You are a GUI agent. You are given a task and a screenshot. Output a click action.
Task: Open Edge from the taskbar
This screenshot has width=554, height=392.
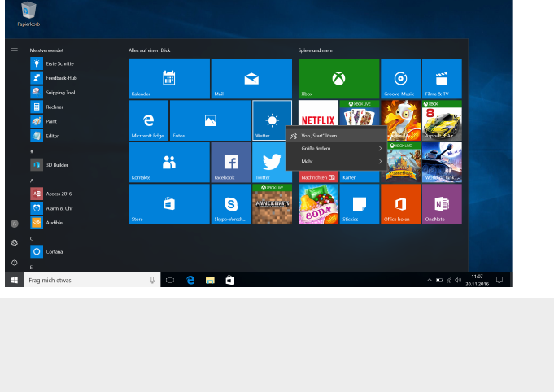point(190,280)
